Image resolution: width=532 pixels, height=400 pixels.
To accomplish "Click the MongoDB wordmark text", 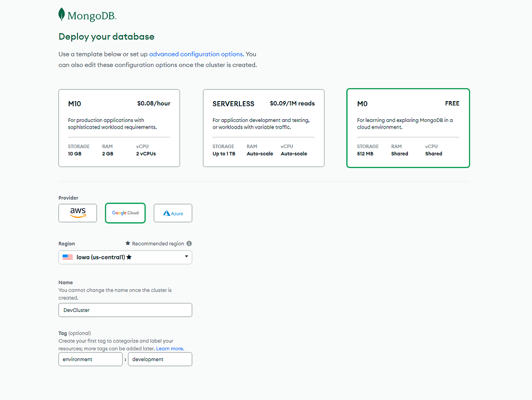I will 92,16.
